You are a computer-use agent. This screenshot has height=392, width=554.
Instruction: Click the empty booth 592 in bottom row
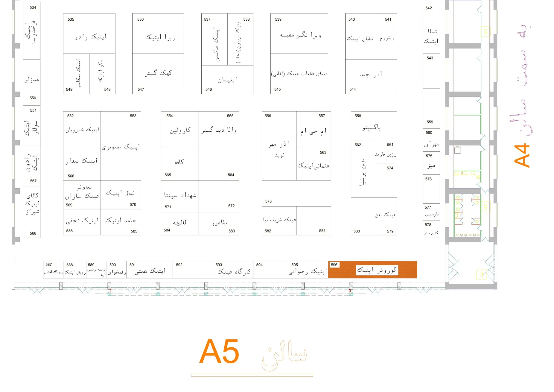(193, 270)
